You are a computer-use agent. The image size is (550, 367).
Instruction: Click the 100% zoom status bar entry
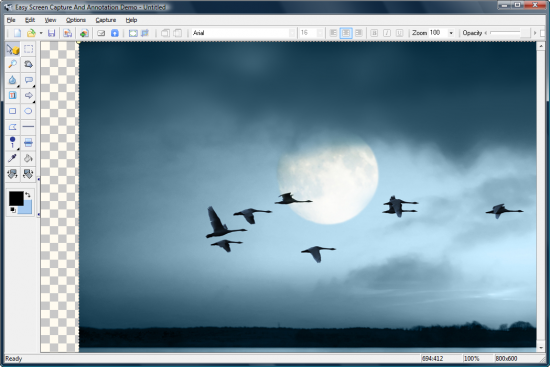(x=471, y=359)
